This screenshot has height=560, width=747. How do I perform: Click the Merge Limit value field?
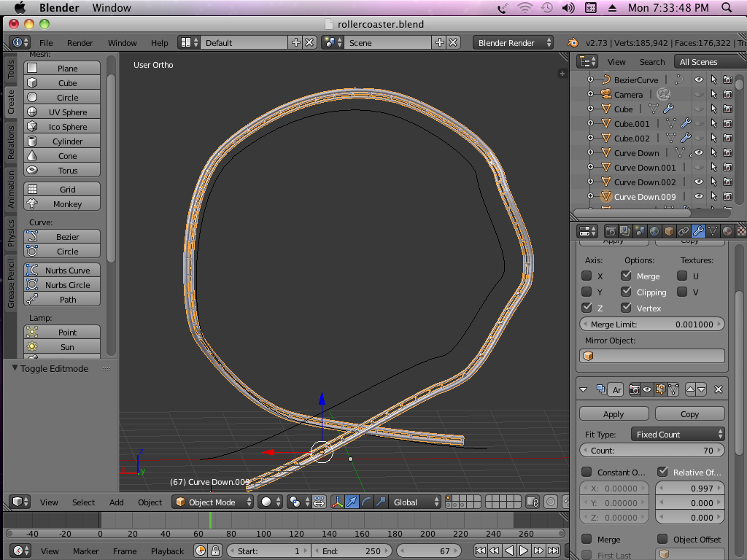(652, 324)
